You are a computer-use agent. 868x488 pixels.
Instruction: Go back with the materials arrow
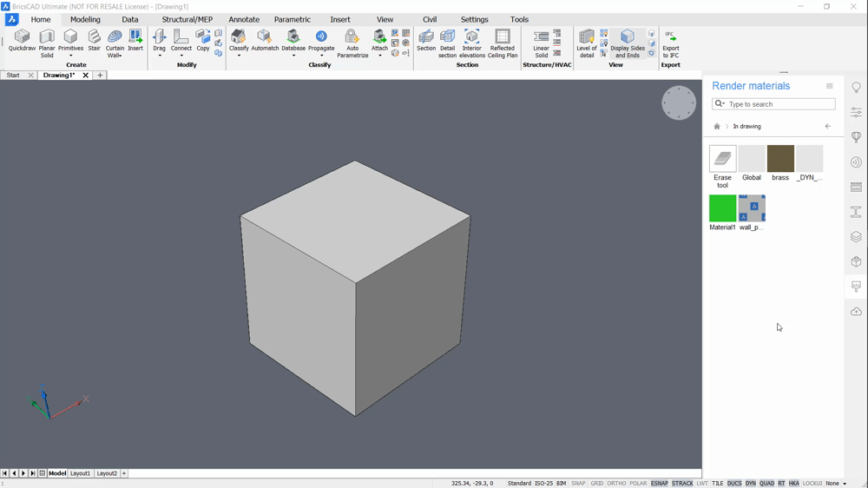point(828,126)
